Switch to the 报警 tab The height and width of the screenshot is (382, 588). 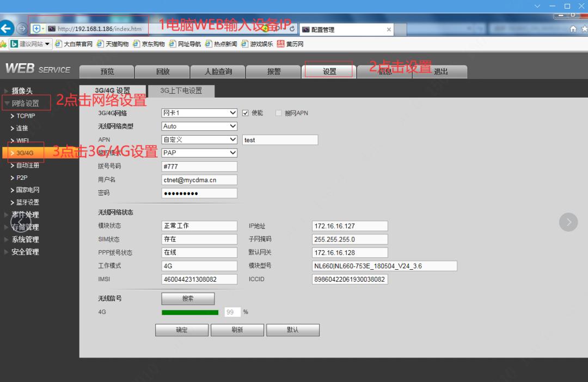coord(273,72)
